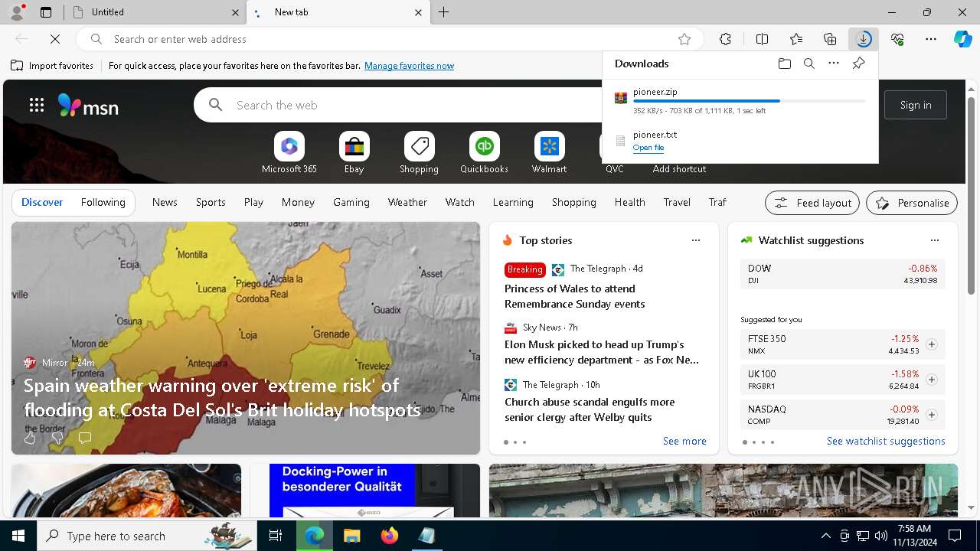Select the Discover feed tab

42,202
